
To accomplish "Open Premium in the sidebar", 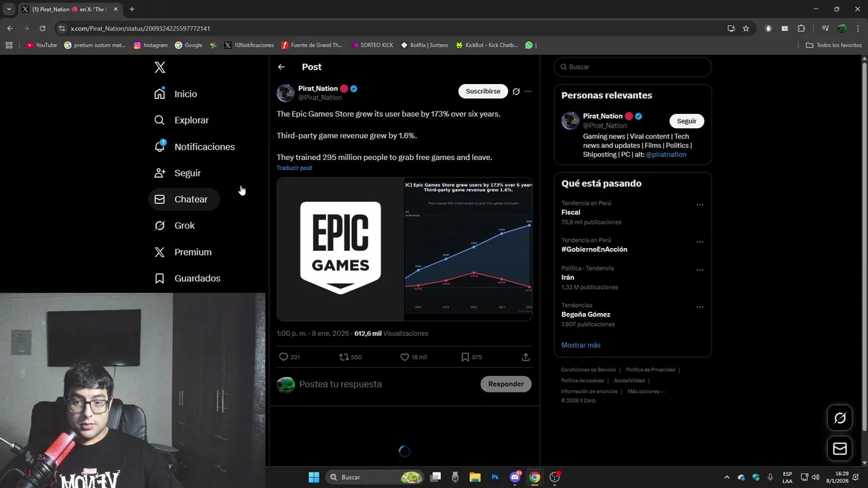I will (183, 252).
